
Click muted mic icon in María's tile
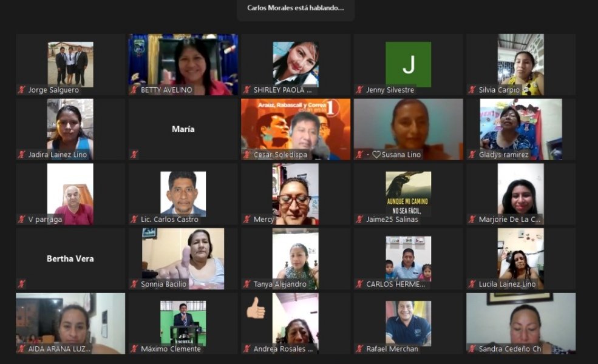(134, 155)
